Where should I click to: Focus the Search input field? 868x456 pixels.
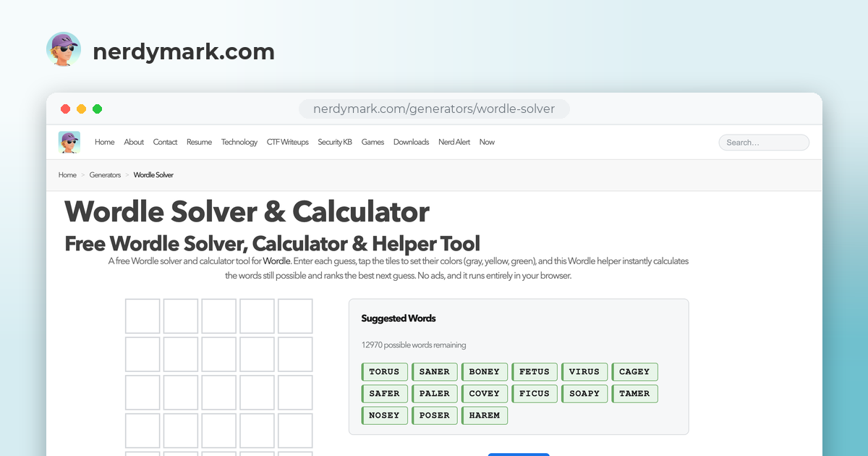764,143
